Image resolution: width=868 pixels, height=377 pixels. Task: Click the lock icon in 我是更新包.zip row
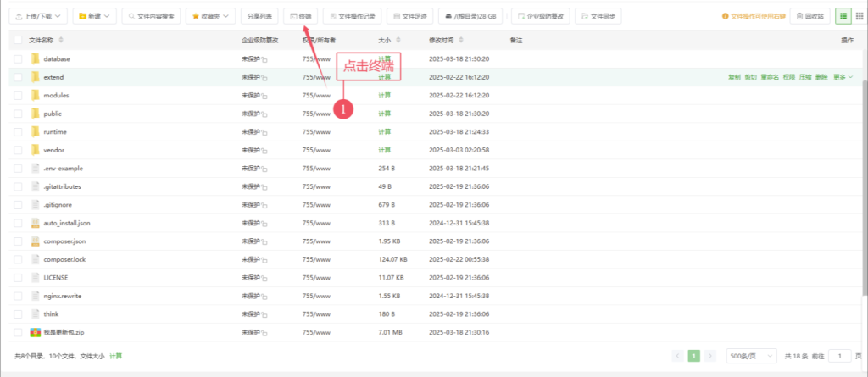click(x=264, y=333)
